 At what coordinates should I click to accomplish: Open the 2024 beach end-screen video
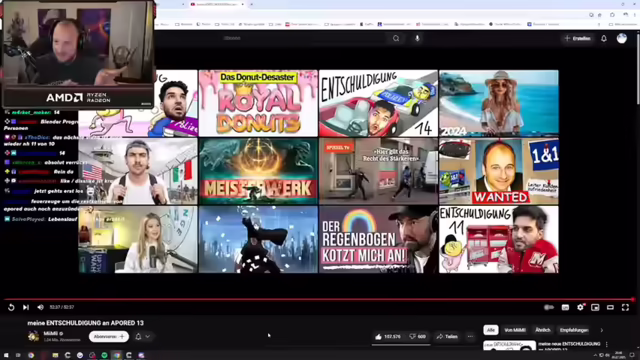tap(499, 103)
